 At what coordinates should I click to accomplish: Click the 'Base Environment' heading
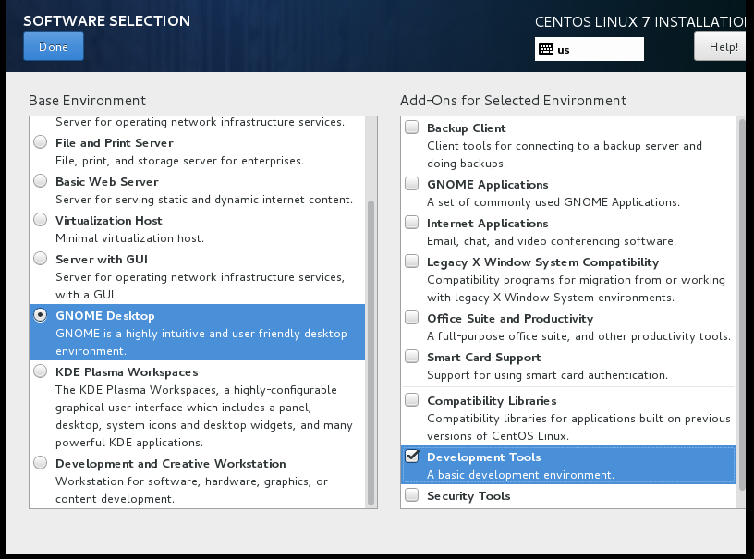click(87, 101)
